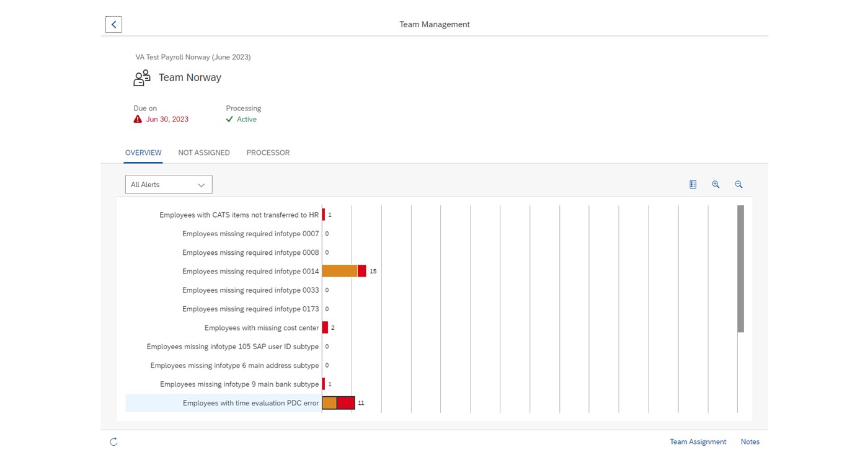Select red segment of PDC error bar

pyautogui.click(x=345, y=403)
